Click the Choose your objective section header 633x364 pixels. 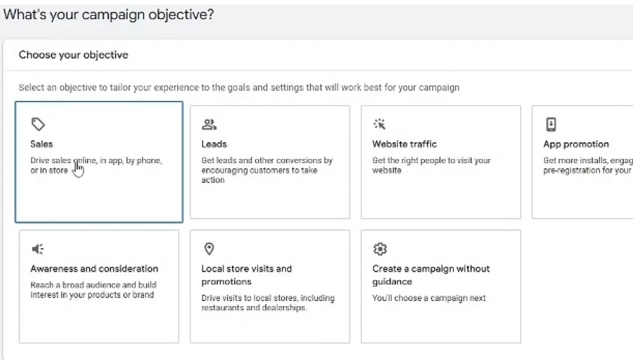click(73, 55)
